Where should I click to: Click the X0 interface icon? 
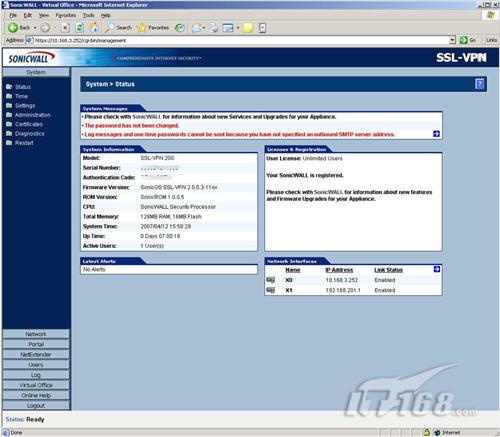point(271,280)
